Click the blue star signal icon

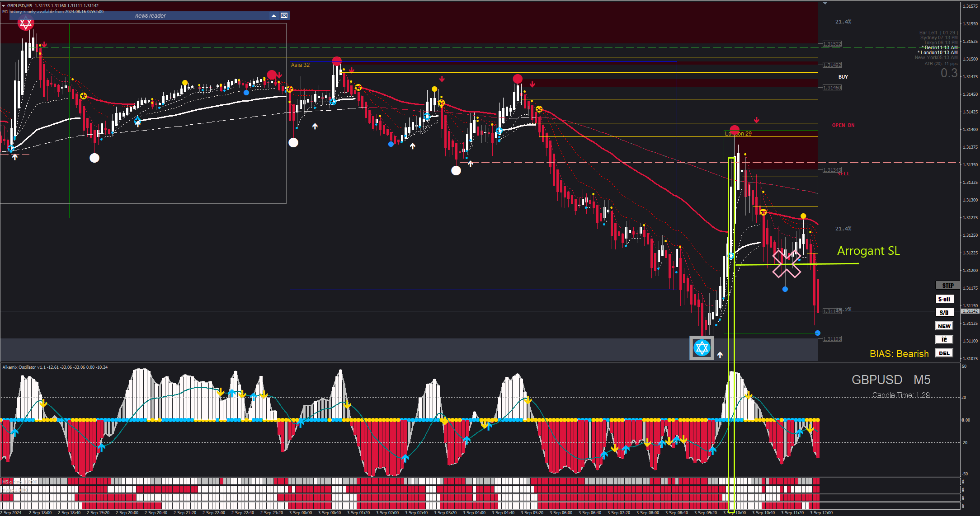[702, 348]
